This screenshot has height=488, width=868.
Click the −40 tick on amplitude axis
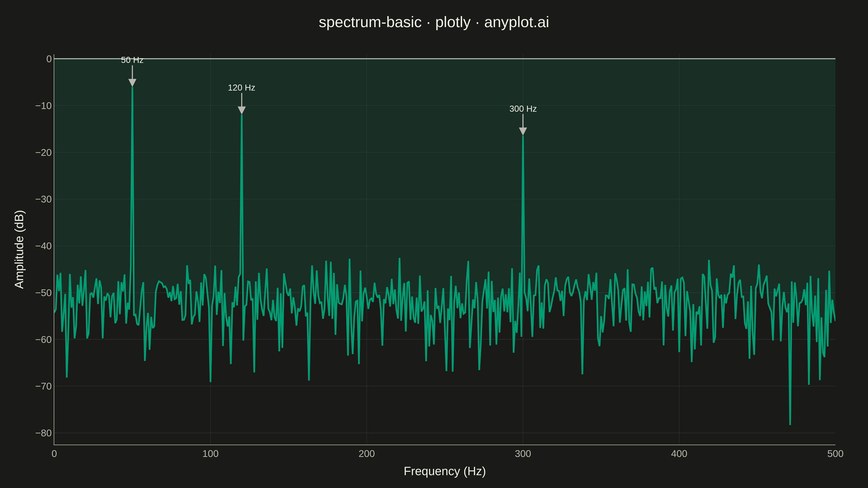coord(43,246)
